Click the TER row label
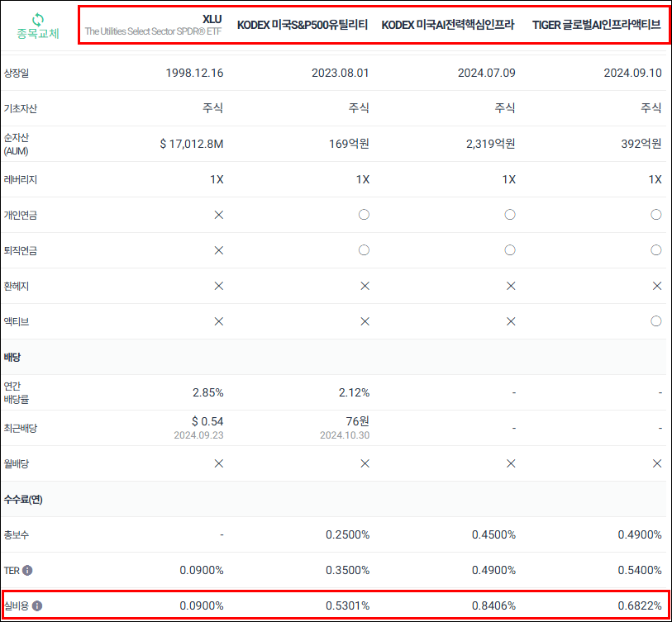This screenshot has height=622, width=672. [12, 571]
